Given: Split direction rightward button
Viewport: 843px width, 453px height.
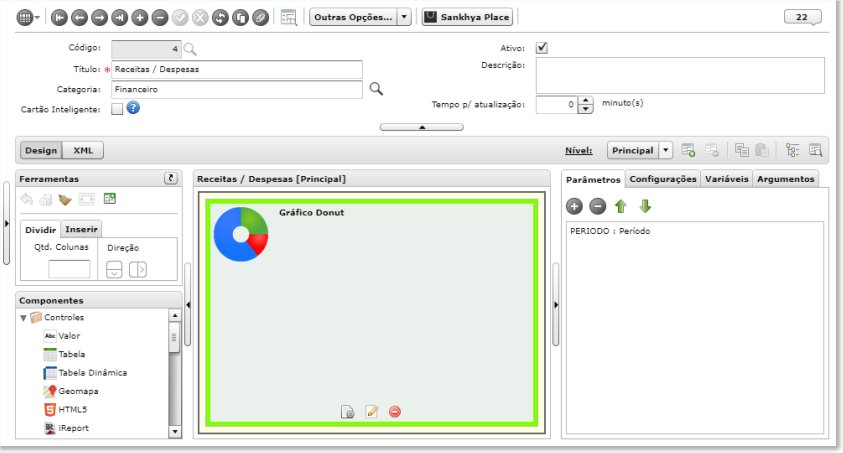Looking at the screenshot, I should pos(138,269).
